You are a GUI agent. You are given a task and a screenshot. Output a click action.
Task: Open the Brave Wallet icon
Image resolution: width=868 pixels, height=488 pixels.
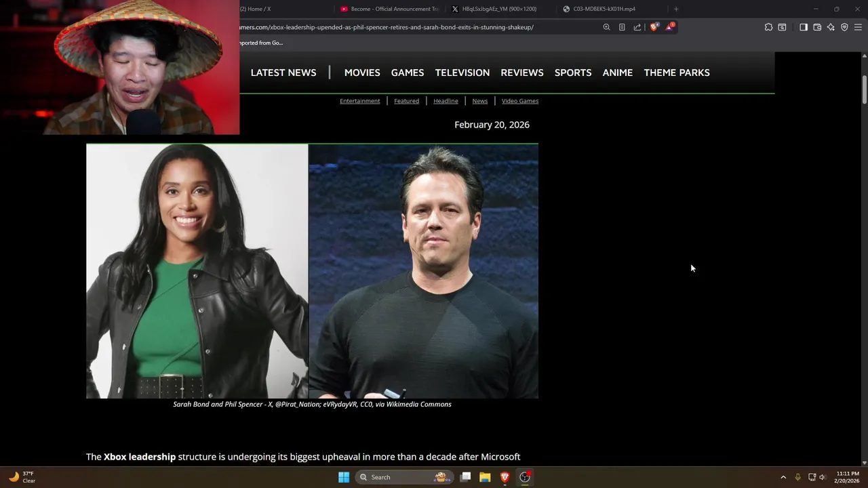817,27
